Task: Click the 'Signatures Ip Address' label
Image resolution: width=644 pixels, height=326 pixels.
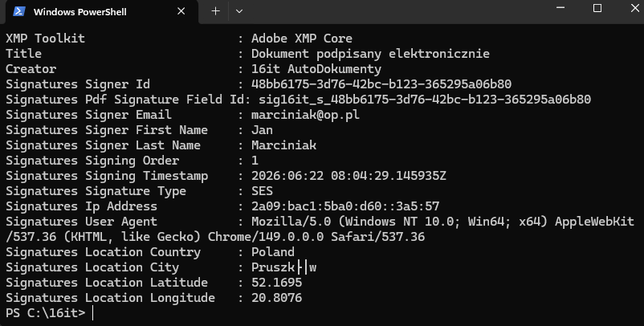Action: coord(81,206)
